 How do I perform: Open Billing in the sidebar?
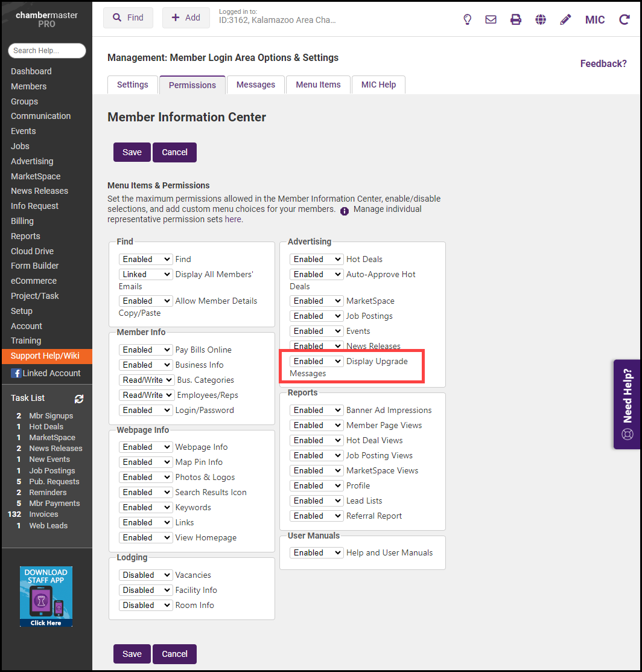click(22, 221)
